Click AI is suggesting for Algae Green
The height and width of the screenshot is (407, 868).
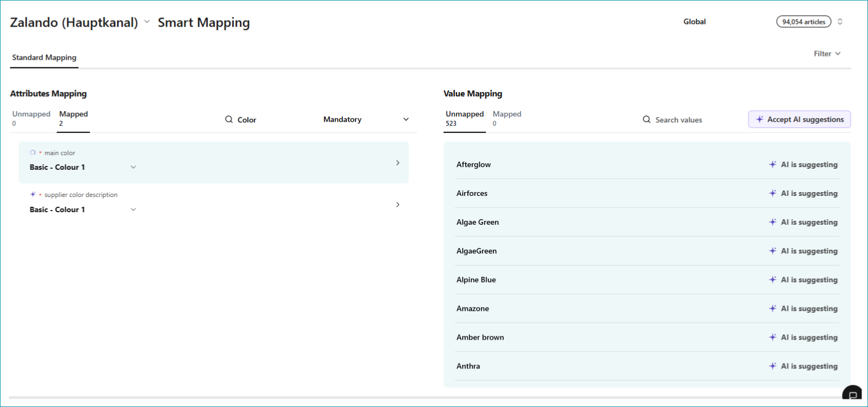[809, 222]
